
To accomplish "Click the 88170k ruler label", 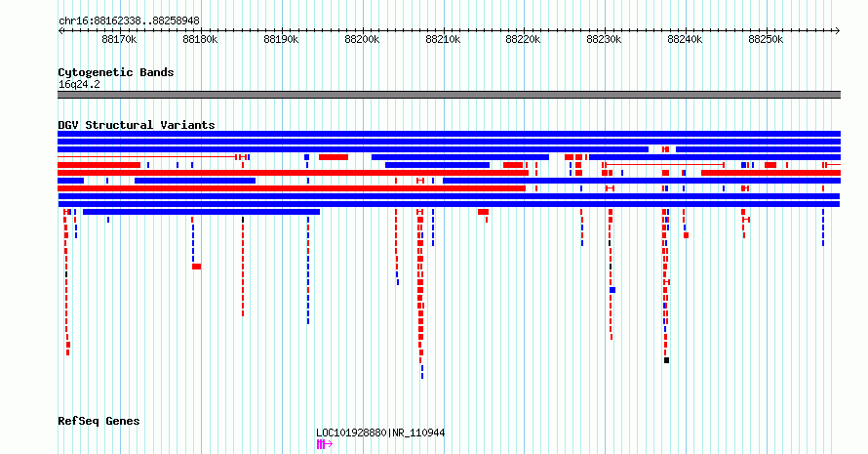I will 120,39.
